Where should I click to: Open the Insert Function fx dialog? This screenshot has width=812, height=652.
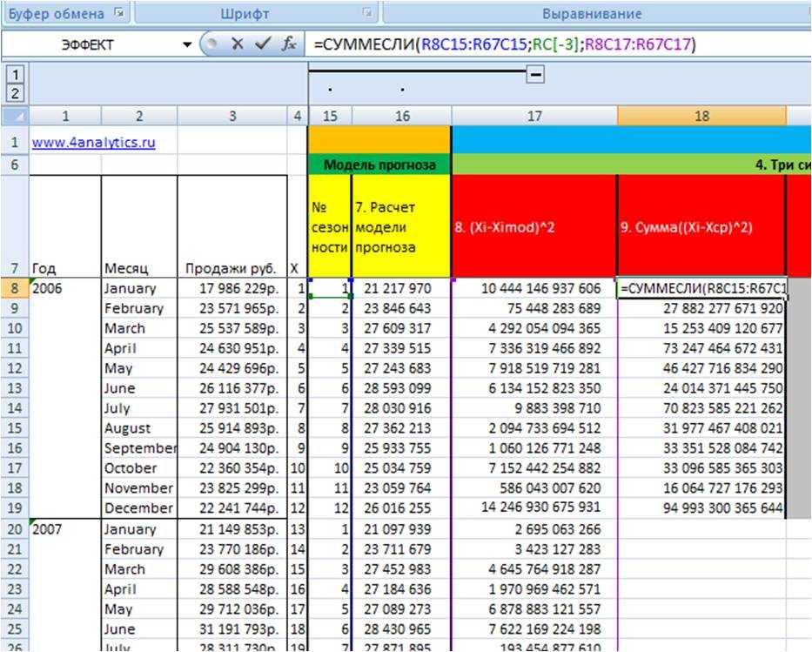(289, 44)
